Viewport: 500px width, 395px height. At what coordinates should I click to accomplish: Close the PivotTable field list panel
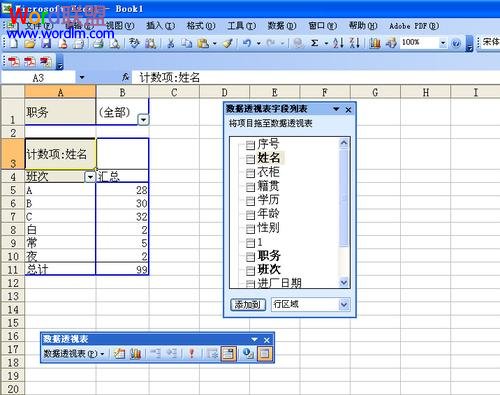(348, 109)
